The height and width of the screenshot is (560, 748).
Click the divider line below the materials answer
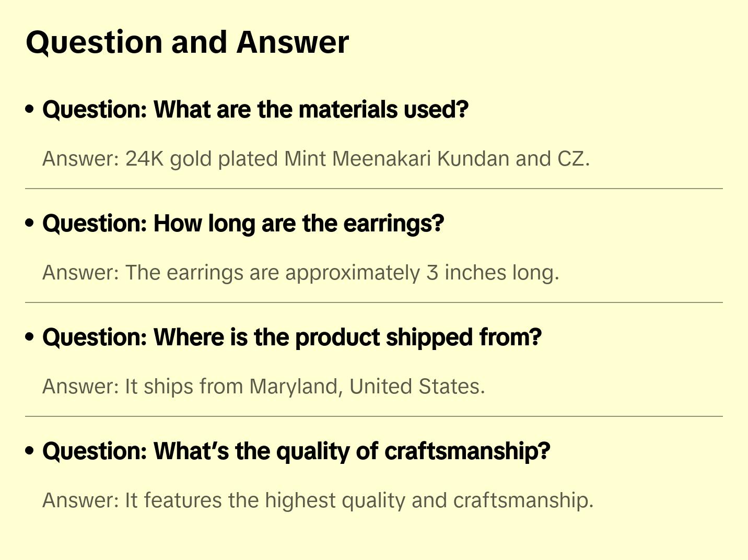(374, 189)
